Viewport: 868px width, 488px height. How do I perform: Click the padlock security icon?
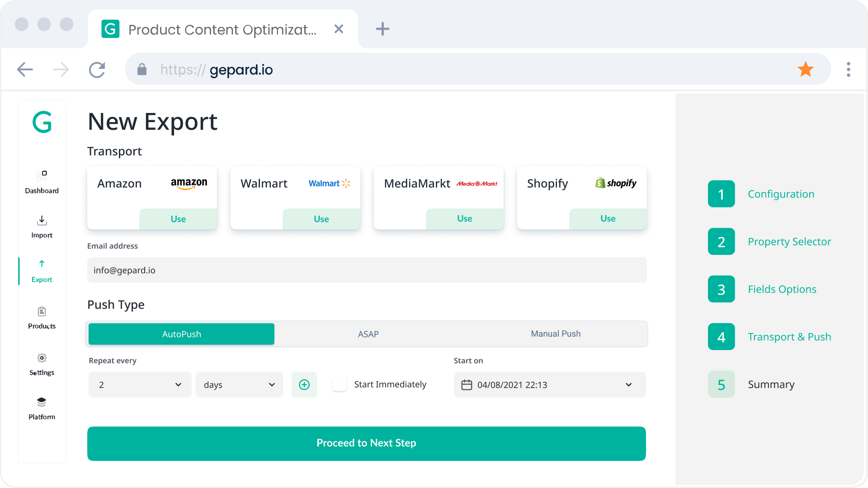(x=142, y=69)
